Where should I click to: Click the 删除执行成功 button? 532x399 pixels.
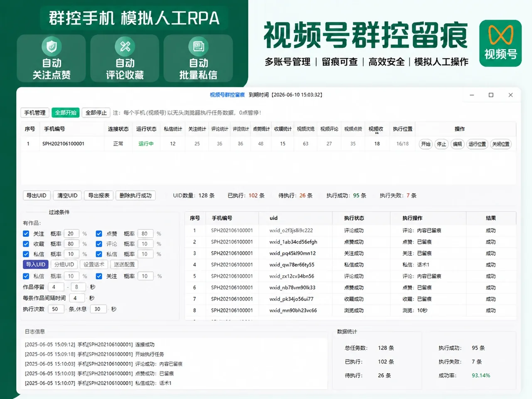tap(135, 195)
